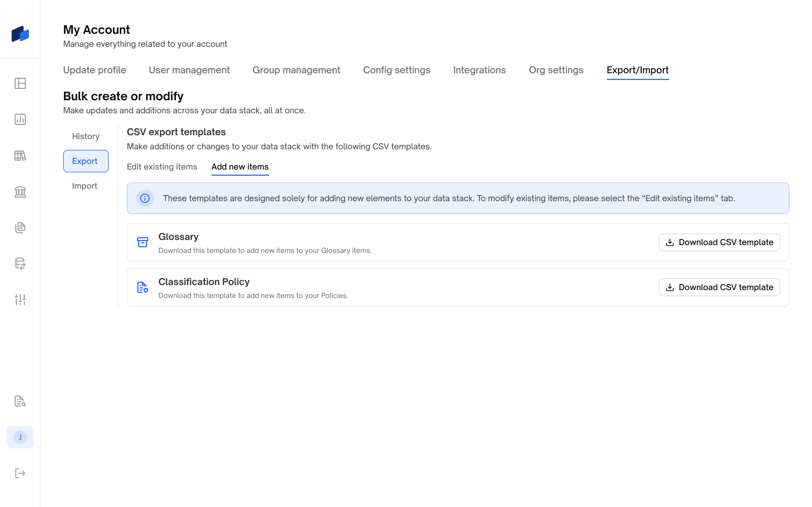Image resolution: width=812 pixels, height=507 pixels.
Task: Click the J user avatar
Action: [20, 437]
